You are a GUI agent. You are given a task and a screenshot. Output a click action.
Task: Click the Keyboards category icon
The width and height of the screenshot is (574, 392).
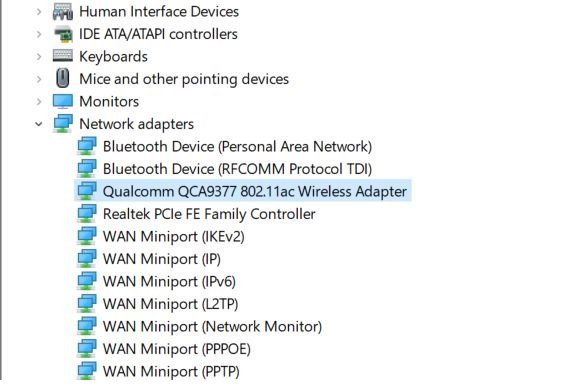pos(63,56)
